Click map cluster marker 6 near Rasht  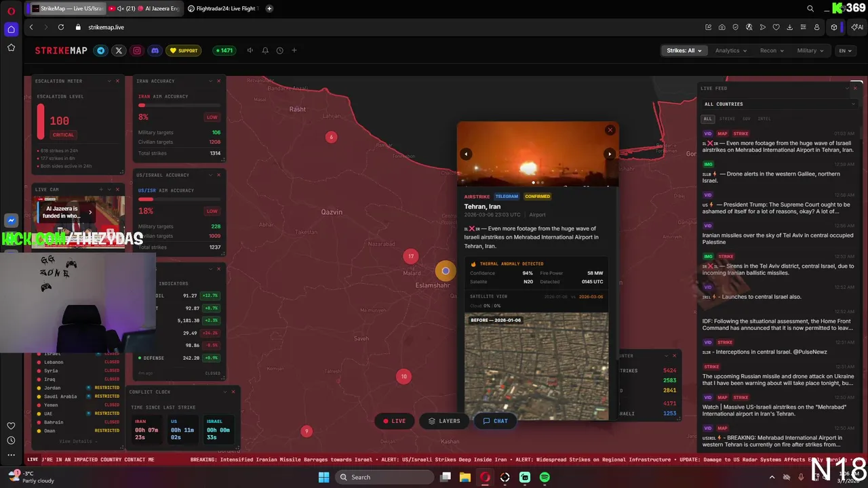(332, 137)
